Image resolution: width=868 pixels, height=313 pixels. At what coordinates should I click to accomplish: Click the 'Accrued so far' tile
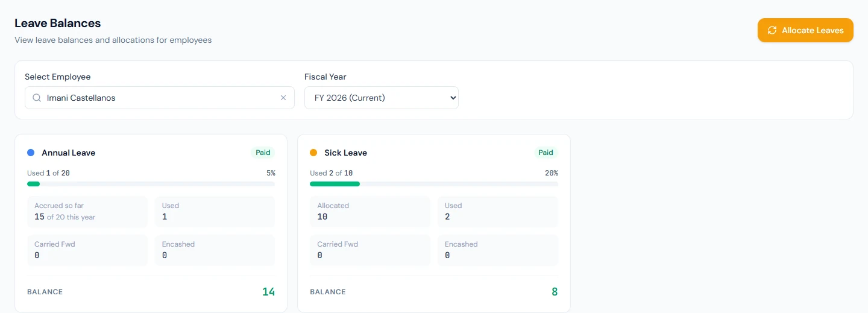coord(87,212)
